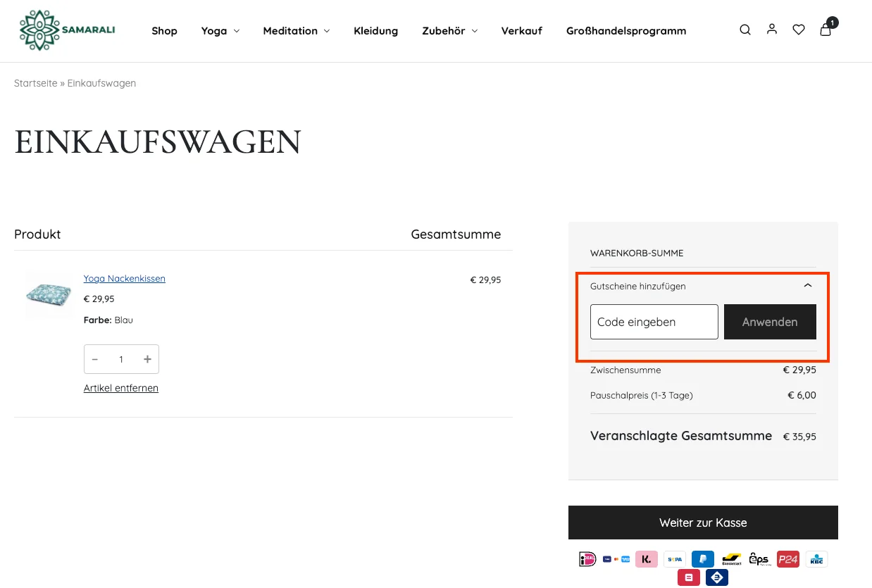
Task: Select the Klarna payment method icon
Action: (646, 558)
